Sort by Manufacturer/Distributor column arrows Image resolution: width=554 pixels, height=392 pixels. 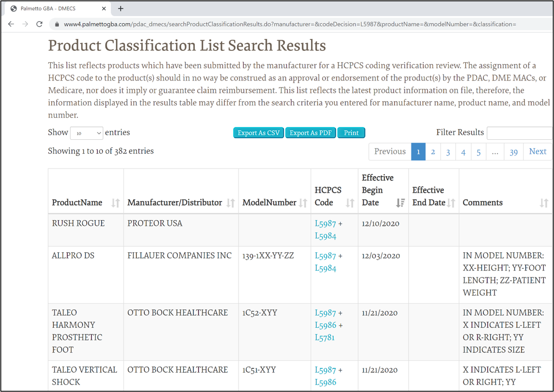230,203
